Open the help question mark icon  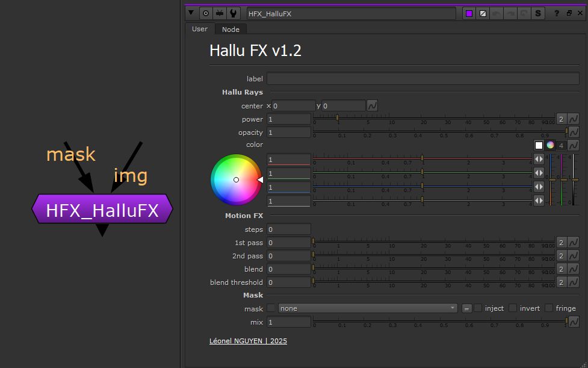tap(557, 13)
